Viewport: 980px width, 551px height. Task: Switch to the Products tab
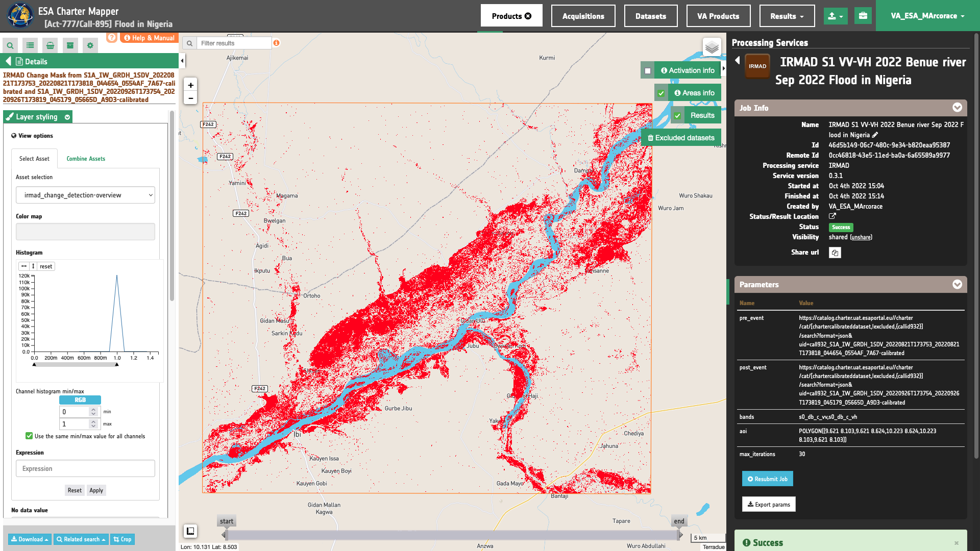pos(511,16)
